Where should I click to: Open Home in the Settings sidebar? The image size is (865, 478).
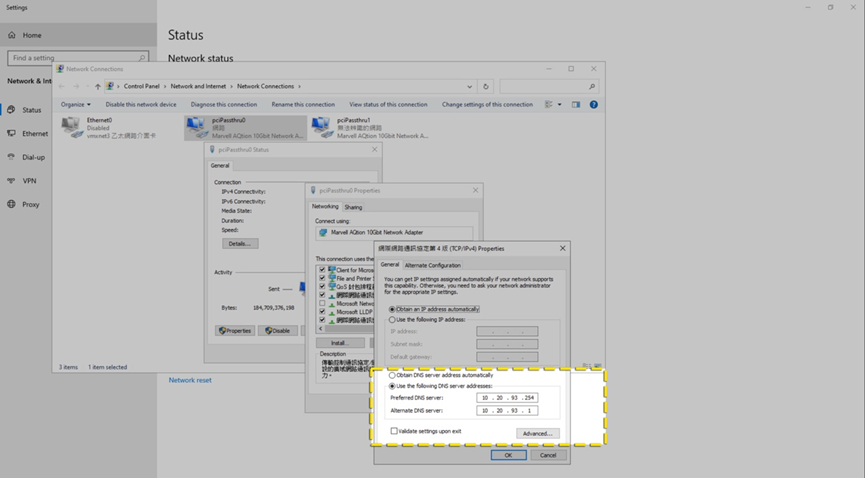pos(31,35)
